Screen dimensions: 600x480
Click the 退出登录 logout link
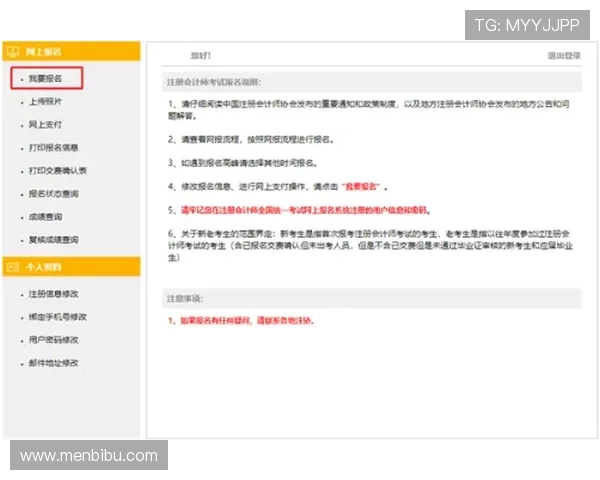click(x=563, y=56)
